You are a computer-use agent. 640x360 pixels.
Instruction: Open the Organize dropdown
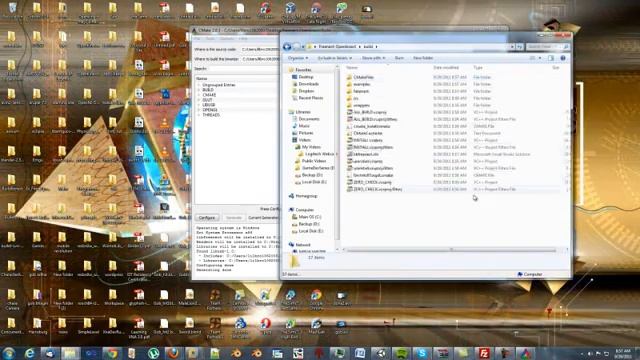pos(298,58)
